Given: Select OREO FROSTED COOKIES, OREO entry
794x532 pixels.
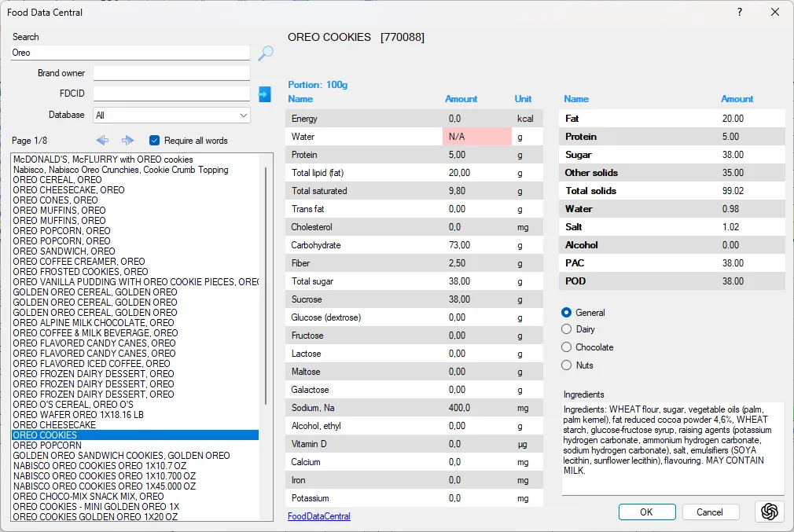Looking at the screenshot, I should point(80,271).
